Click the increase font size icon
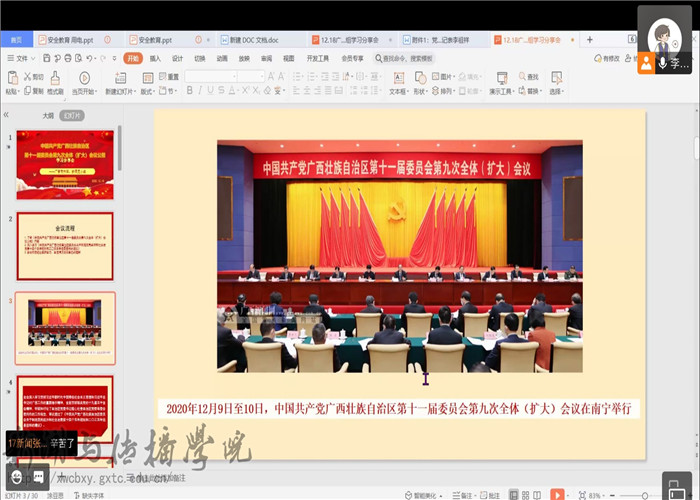700x500 pixels. coord(271,76)
